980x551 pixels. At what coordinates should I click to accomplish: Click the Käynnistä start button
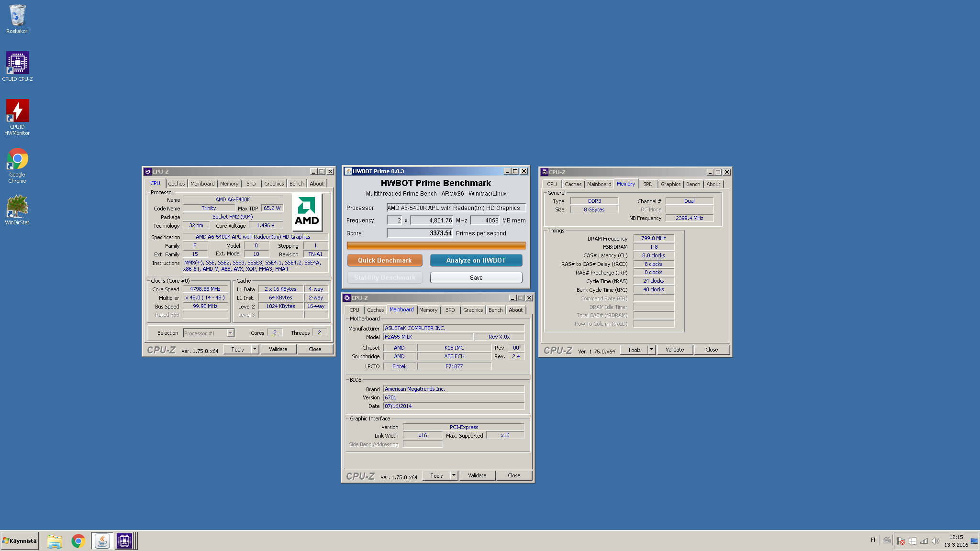[x=20, y=541]
